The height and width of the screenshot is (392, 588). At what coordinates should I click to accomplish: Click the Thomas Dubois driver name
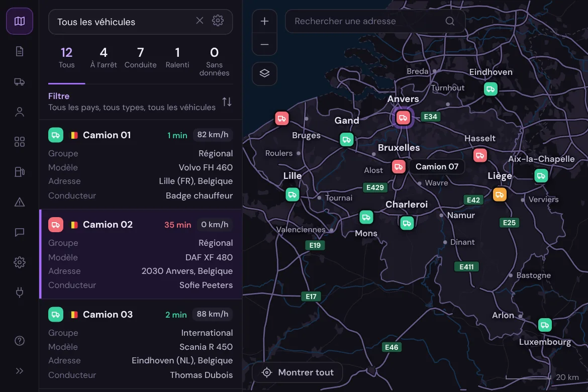coord(202,375)
